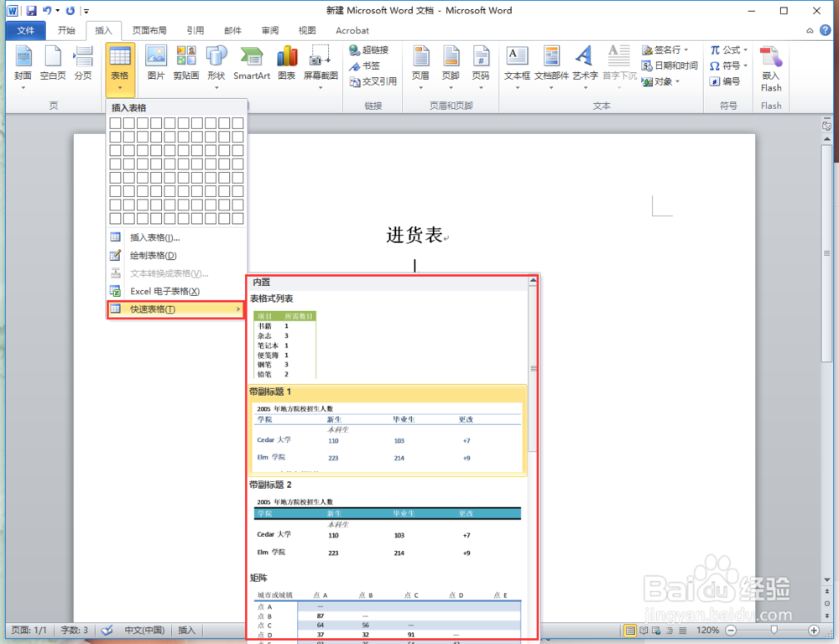The width and height of the screenshot is (839, 644).
Task: Insert Numbering (编号) symbol
Action: click(x=725, y=81)
